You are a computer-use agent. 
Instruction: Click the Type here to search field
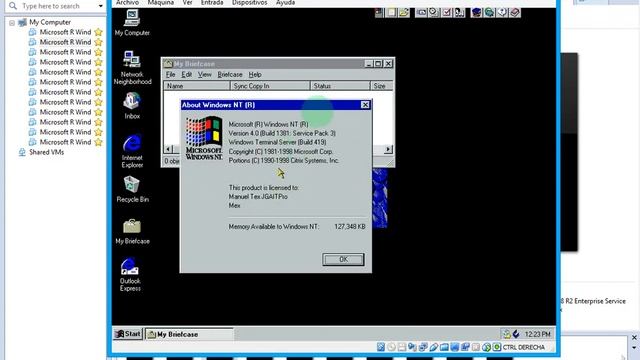click(55, 6)
